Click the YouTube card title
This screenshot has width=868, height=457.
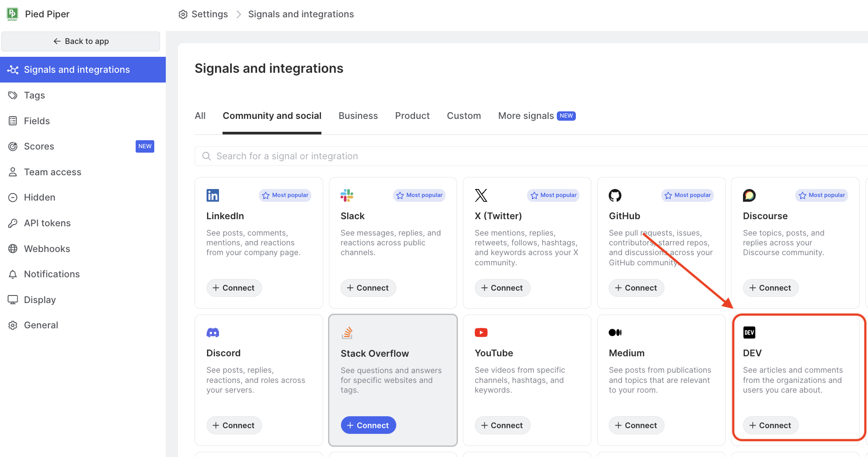(x=494, y=353)
